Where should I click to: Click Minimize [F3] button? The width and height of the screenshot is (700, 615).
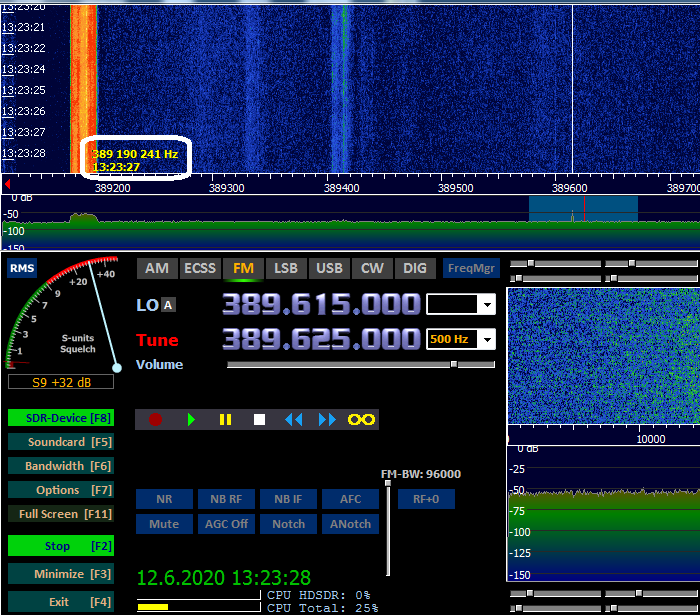[x=61, y=574]
